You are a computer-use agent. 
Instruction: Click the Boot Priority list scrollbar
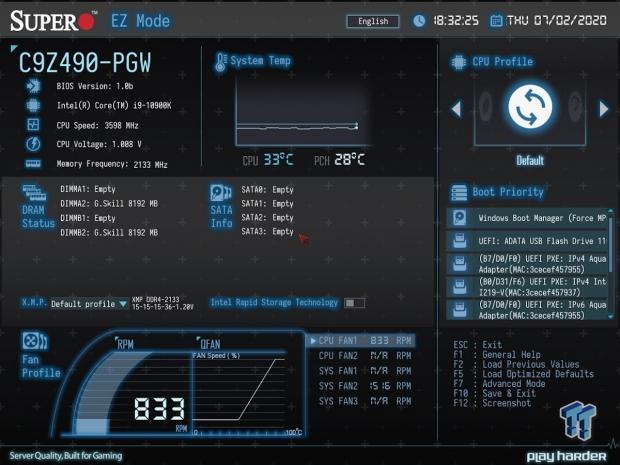tap(611, 264)
